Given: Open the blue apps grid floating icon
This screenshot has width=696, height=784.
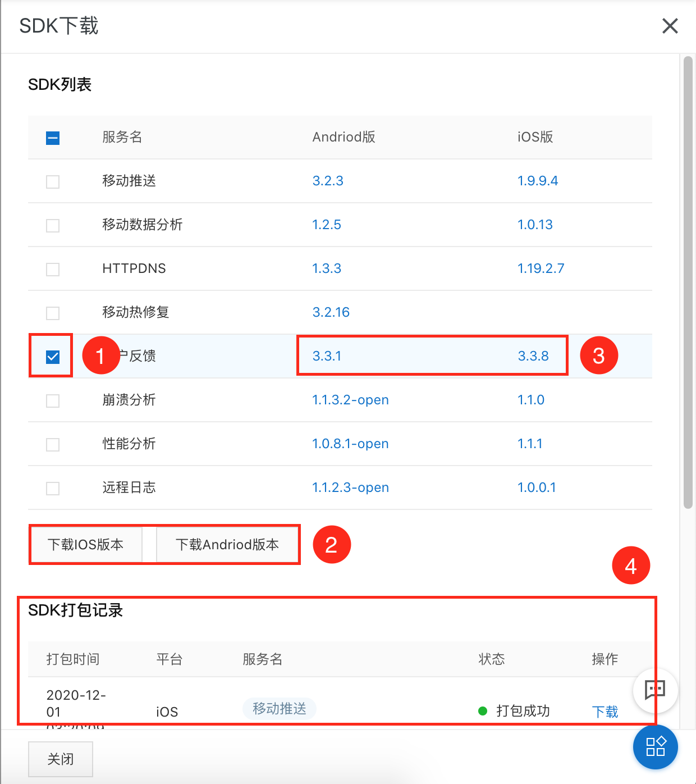Looking at the screenshot, I should pos(655,747).
